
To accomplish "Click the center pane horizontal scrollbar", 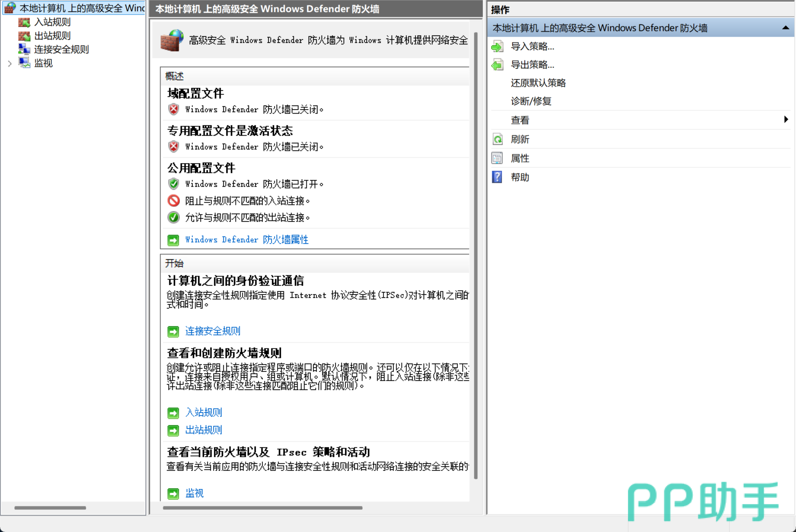I will tap(262, 508).
